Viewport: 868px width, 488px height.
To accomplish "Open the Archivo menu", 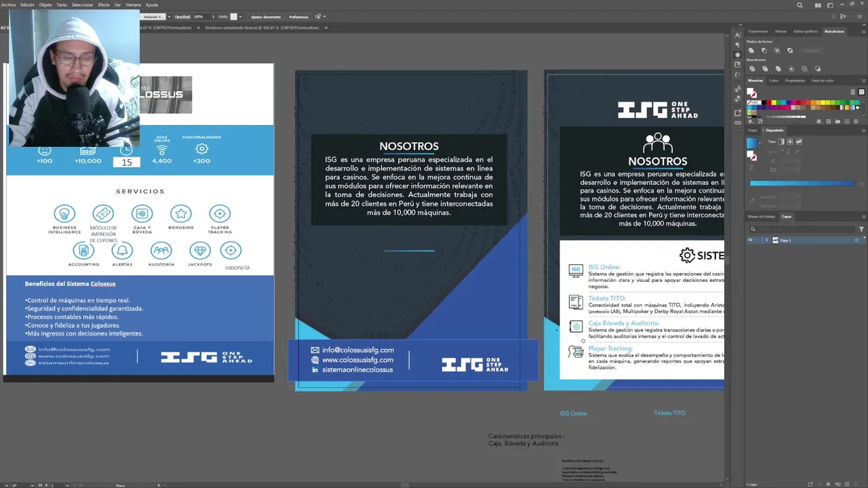I will tap(8, 5).
